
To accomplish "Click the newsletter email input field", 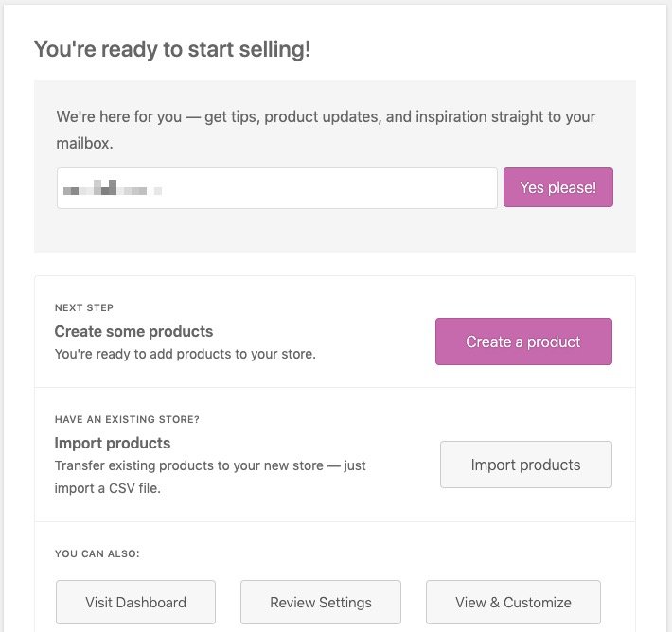I will [x=276, y=188].
